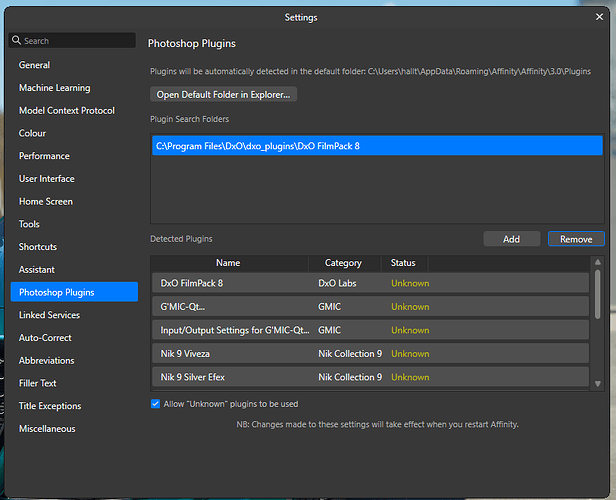
Task: Remove the selected plugin folder
Action: click(576, 239)
